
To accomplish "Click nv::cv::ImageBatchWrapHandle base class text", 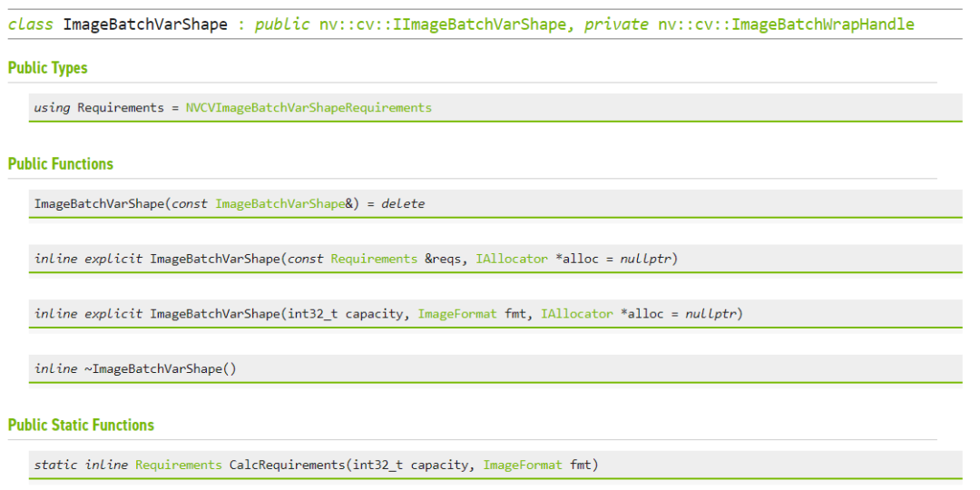I will [786, 25].
